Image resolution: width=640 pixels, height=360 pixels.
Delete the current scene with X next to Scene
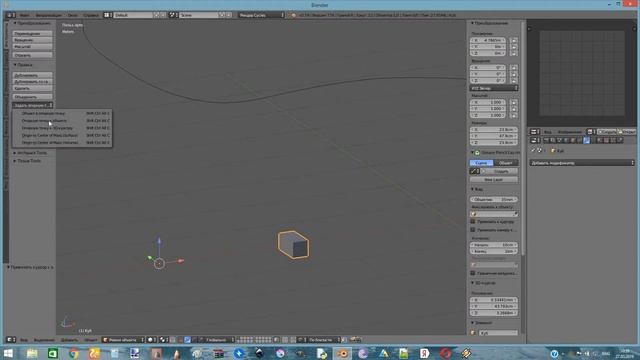229,15
